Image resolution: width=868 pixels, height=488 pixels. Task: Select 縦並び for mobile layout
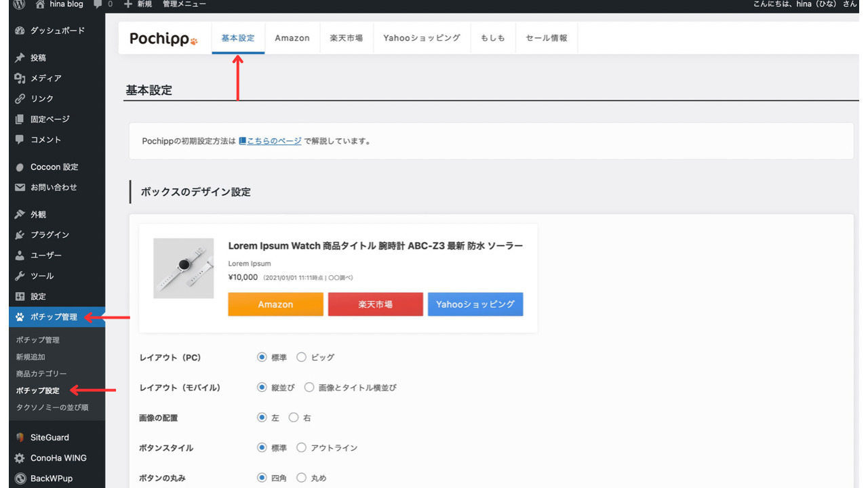(262, 388)
